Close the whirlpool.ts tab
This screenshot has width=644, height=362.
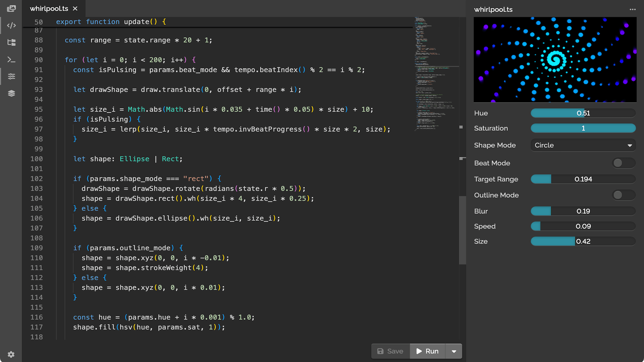coord(75,9)
